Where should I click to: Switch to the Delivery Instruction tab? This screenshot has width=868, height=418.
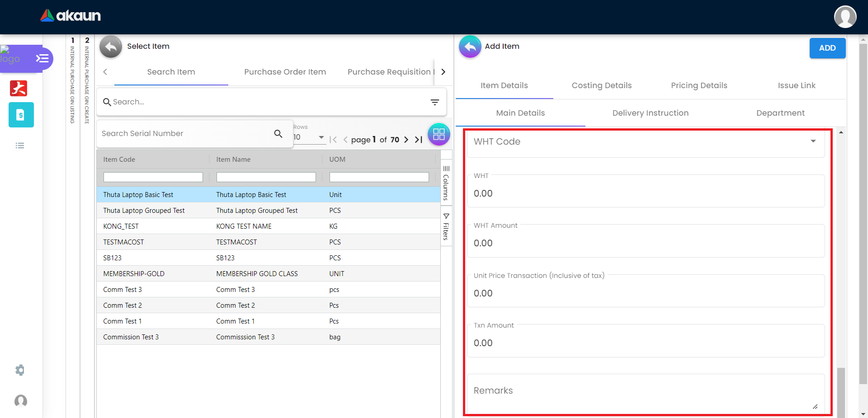[x=650, y=113]
